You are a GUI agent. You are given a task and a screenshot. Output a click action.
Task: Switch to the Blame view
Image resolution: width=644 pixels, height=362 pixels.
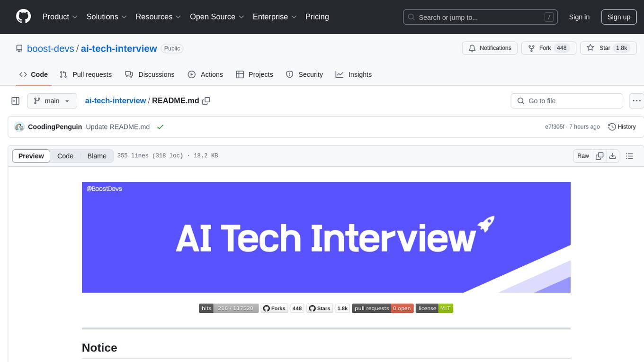pyautogui.click(x=97, y=156)
